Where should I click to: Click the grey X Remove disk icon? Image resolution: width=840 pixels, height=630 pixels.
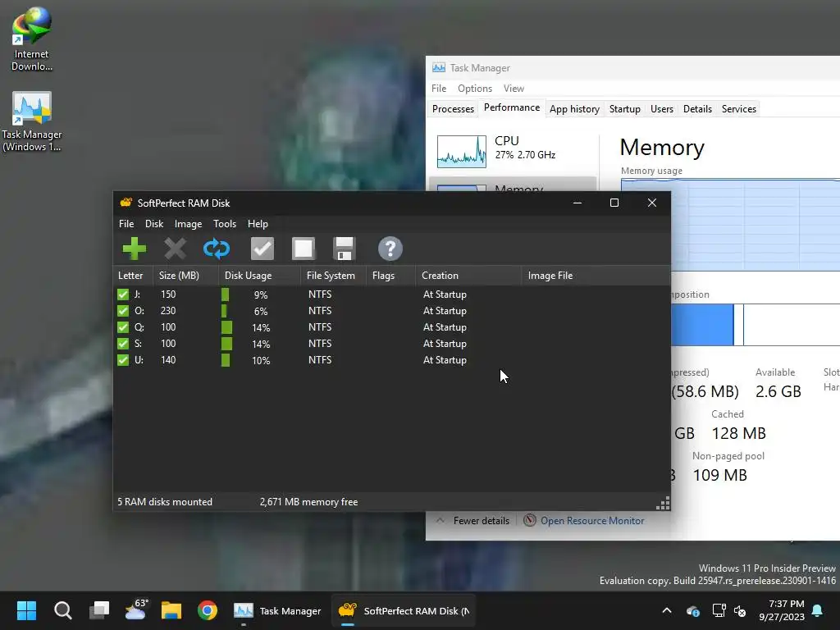click(x=176, y=249)
